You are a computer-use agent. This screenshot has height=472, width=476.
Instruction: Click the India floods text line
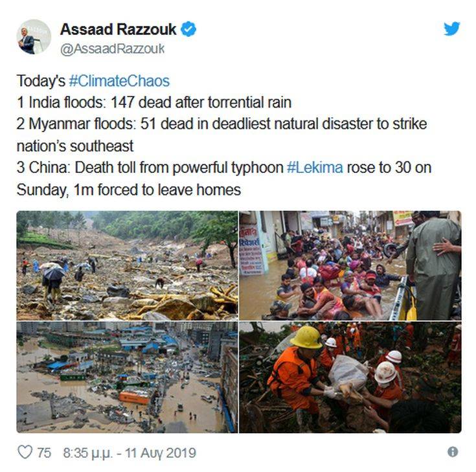(154, 102)
